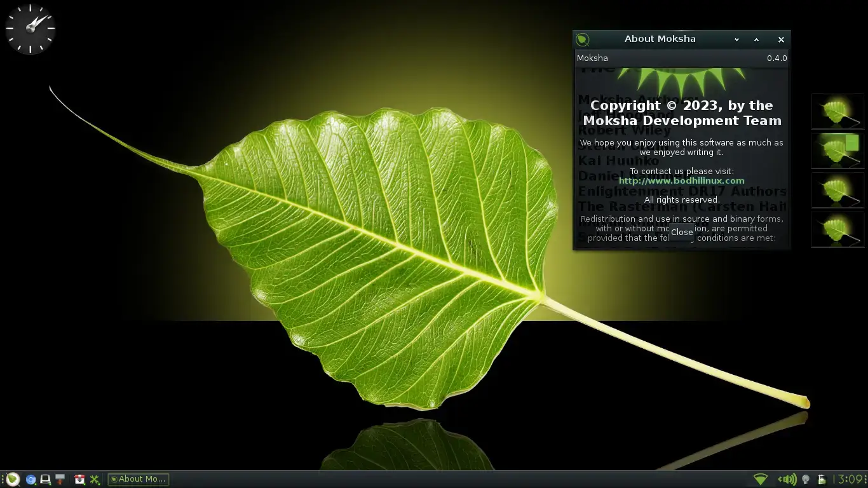Open system tools with the wrench icon
Screen dimensions: 868x488
click(95, 479)
